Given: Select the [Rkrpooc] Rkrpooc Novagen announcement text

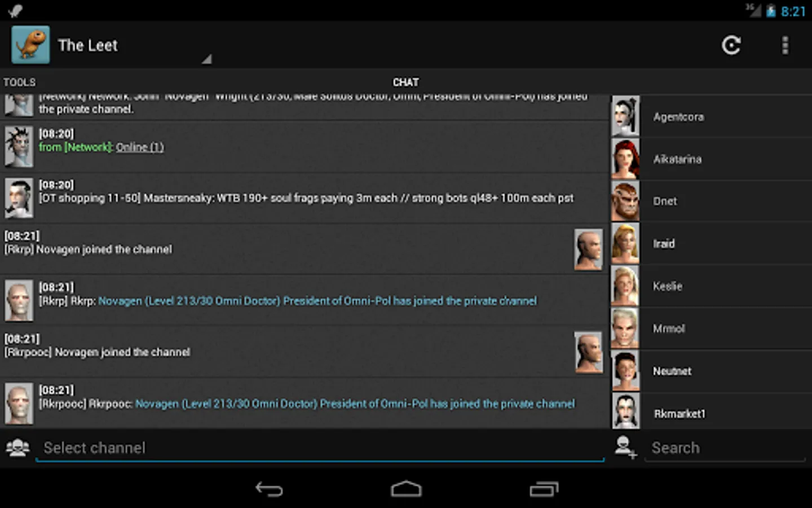Looking at the screenshot, I should click(x=355, y=404).
